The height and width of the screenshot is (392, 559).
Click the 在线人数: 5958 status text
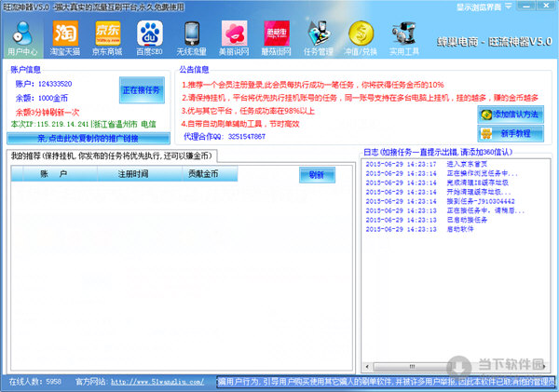pyautogui.click(x=35, y=382)
